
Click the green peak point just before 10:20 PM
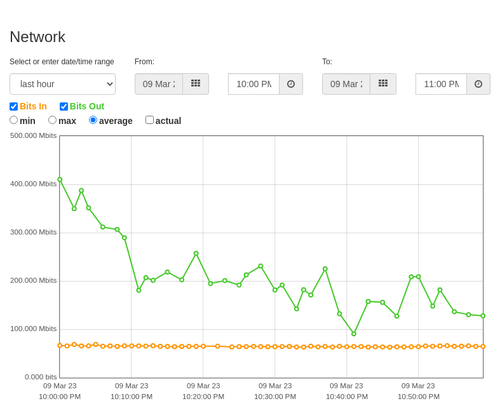point(196,254)
